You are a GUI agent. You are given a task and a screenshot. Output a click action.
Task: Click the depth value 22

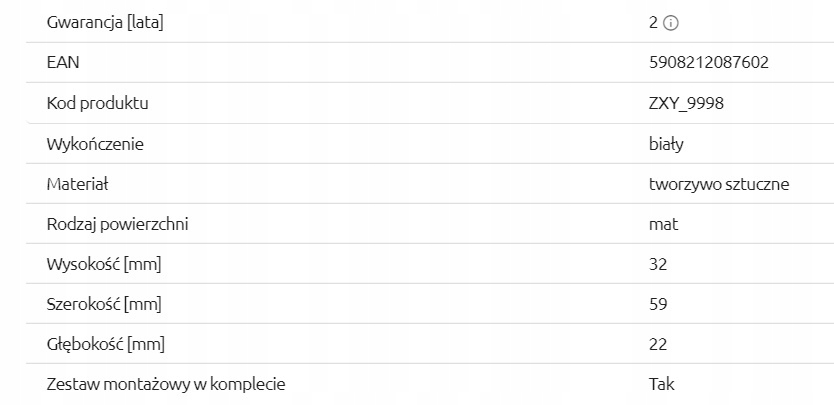658,345
